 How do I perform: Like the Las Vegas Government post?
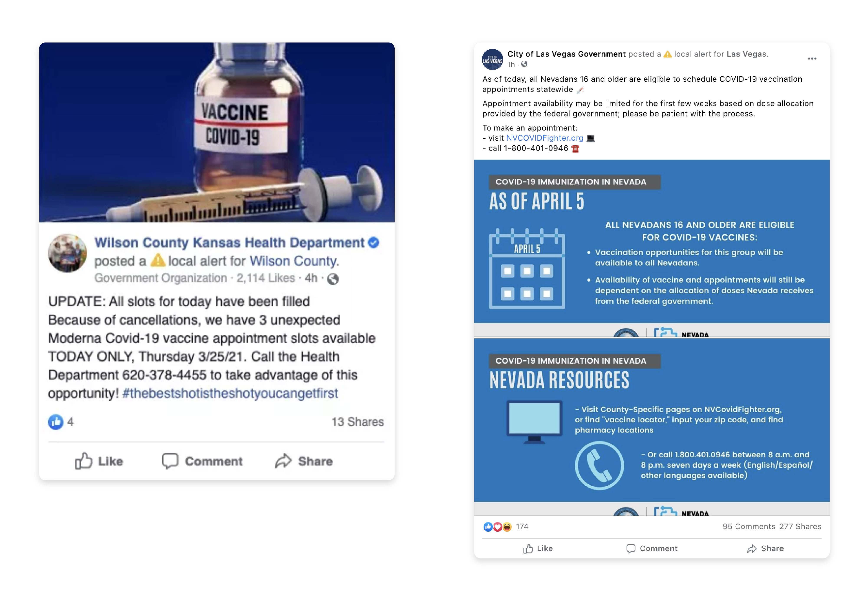click(x=538, y=548)
